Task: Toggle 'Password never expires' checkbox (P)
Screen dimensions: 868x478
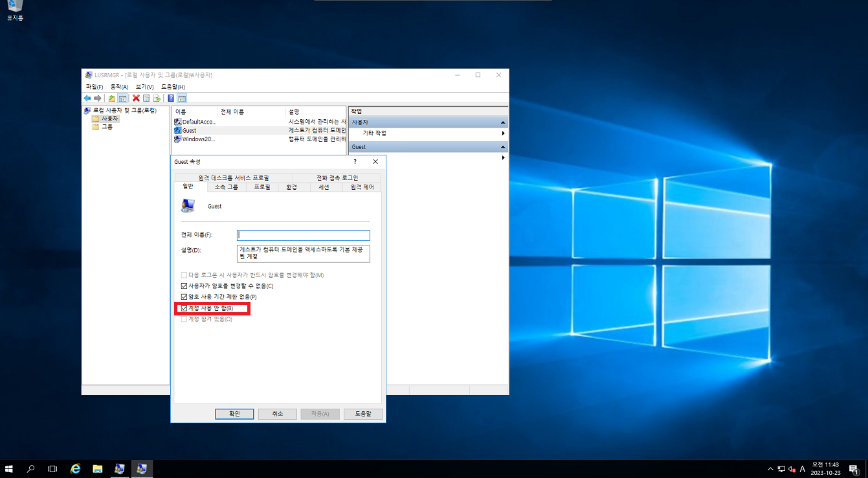Action: click(x=184, y=297)
